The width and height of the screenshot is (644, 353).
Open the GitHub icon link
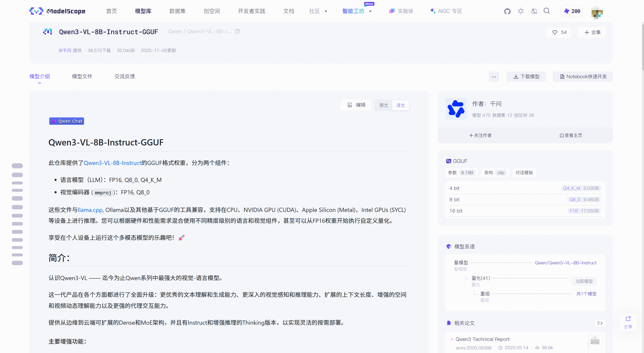click(507, 11)
